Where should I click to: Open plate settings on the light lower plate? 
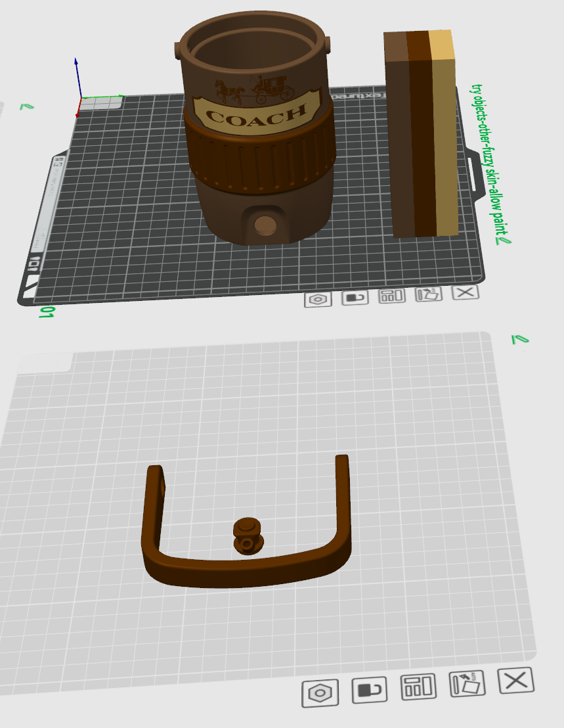(x=320, y=694)
